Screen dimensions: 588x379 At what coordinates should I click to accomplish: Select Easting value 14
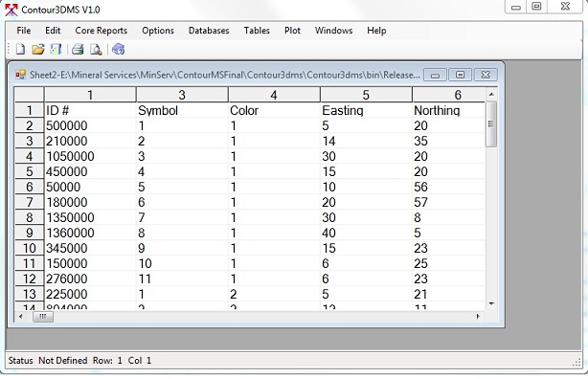[x=366, y=141]
